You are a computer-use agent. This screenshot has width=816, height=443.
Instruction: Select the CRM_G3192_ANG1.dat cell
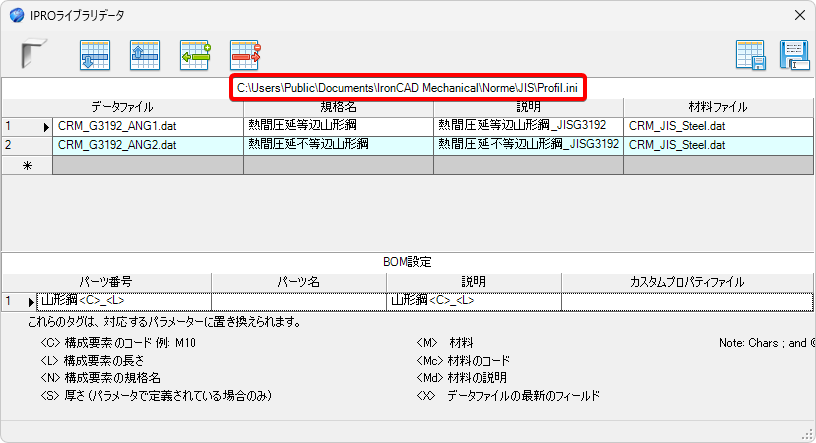coord(148,126)
